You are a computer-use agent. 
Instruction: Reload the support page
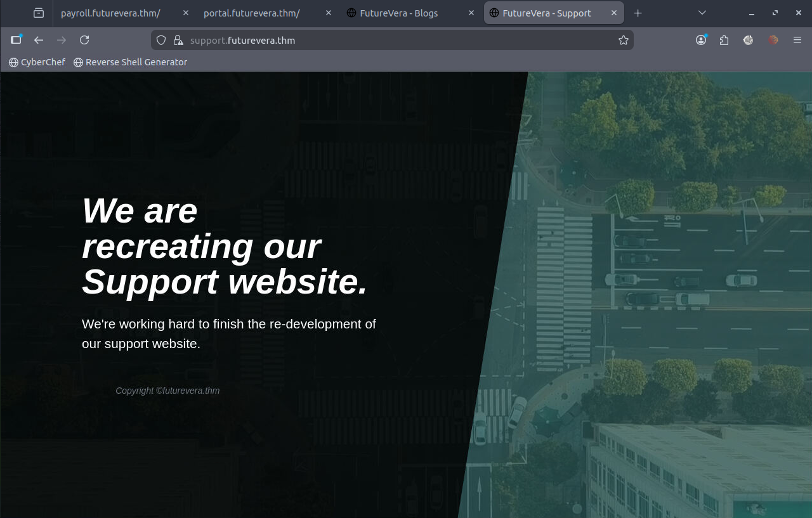click(x=84, y=40)
